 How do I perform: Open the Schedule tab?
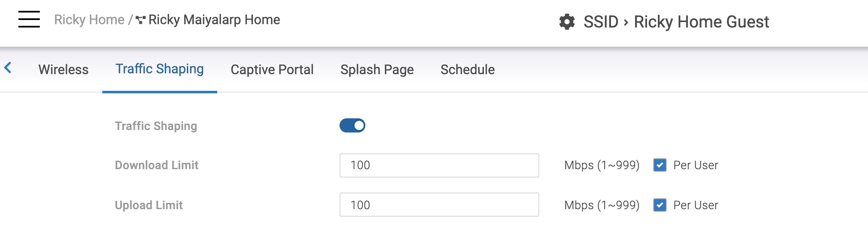tap(468, 70)
